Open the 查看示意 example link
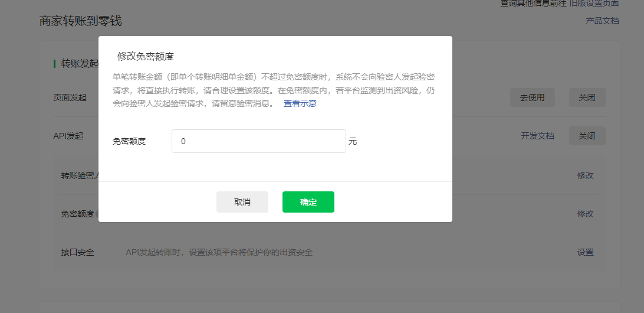The width and height of the screenshot is (644, 313). (x=300, y=104)
